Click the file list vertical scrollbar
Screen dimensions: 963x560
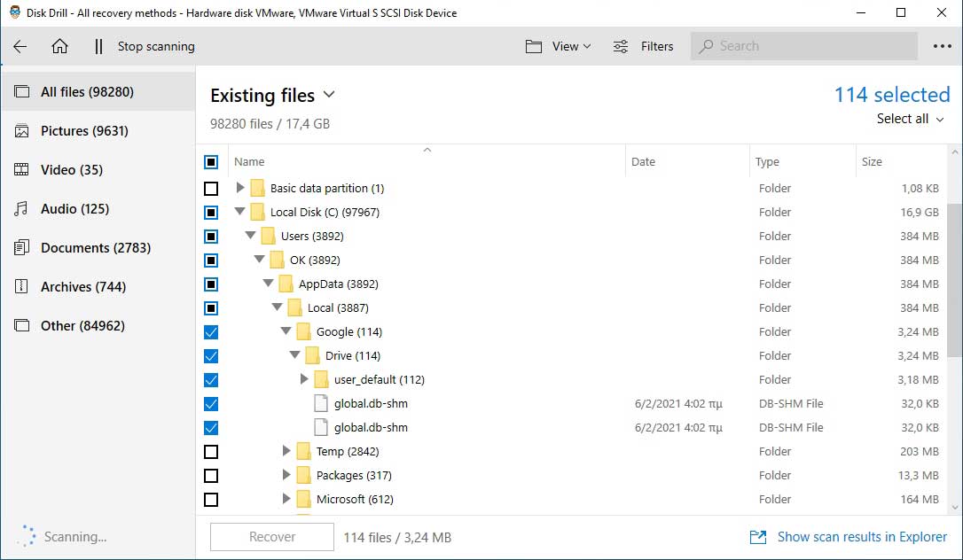tap(954, 280)
